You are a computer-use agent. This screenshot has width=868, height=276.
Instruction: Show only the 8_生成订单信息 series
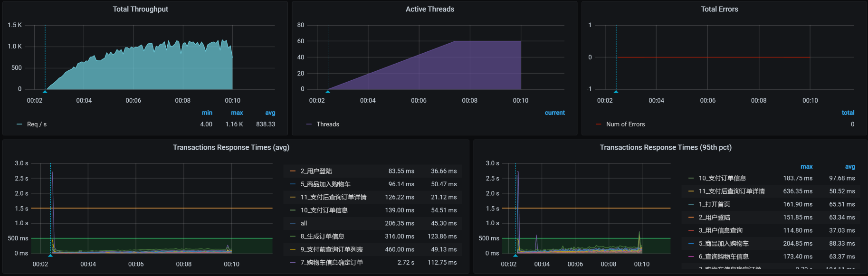[322, 236]
